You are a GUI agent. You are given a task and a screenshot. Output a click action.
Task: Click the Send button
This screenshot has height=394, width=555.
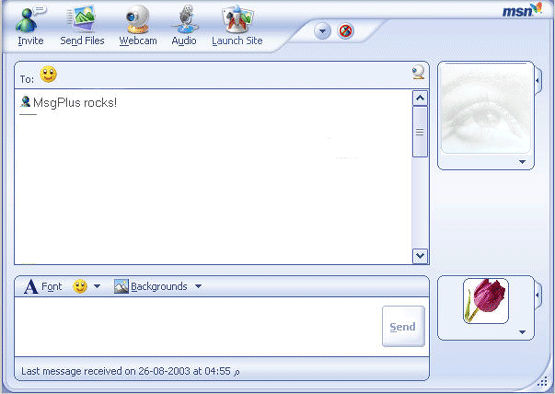404,326
